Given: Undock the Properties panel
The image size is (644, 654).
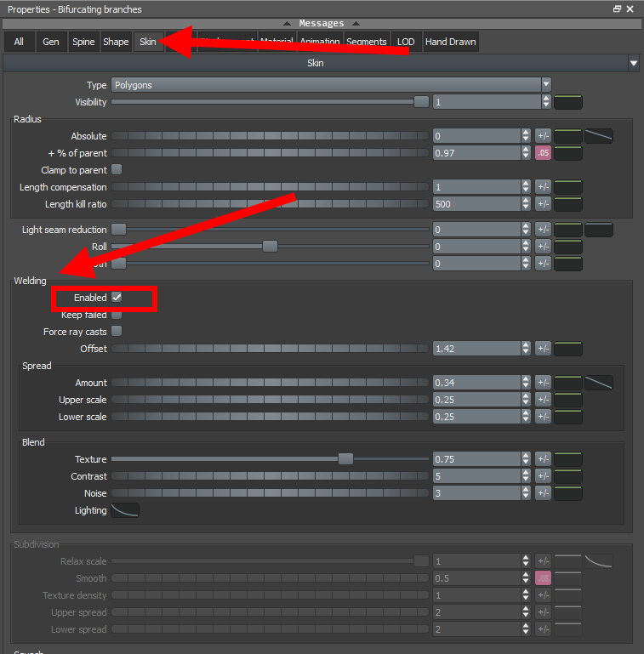Looking at the screenshot, I should pos(617,9).
